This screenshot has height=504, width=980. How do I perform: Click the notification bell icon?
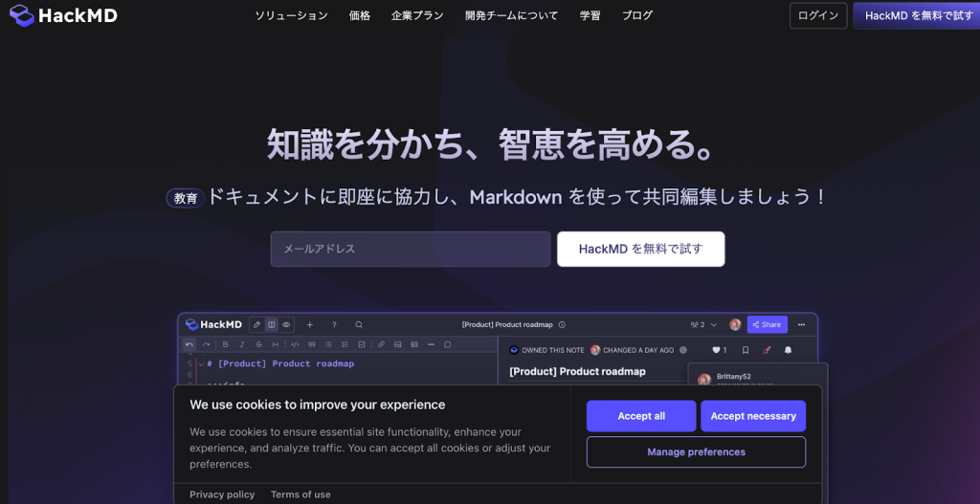pyautogui.click(x=789, y=350)
